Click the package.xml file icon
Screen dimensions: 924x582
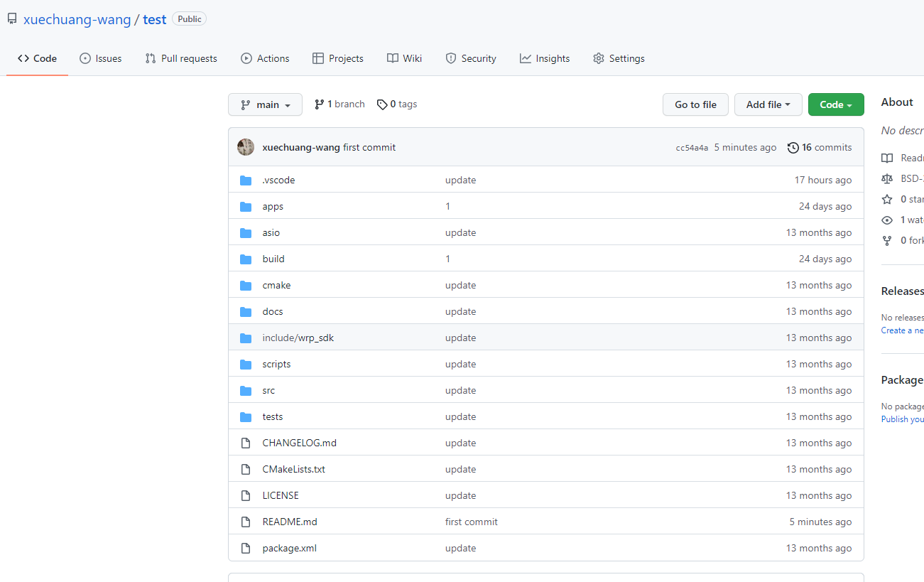[x=246, y=549]
